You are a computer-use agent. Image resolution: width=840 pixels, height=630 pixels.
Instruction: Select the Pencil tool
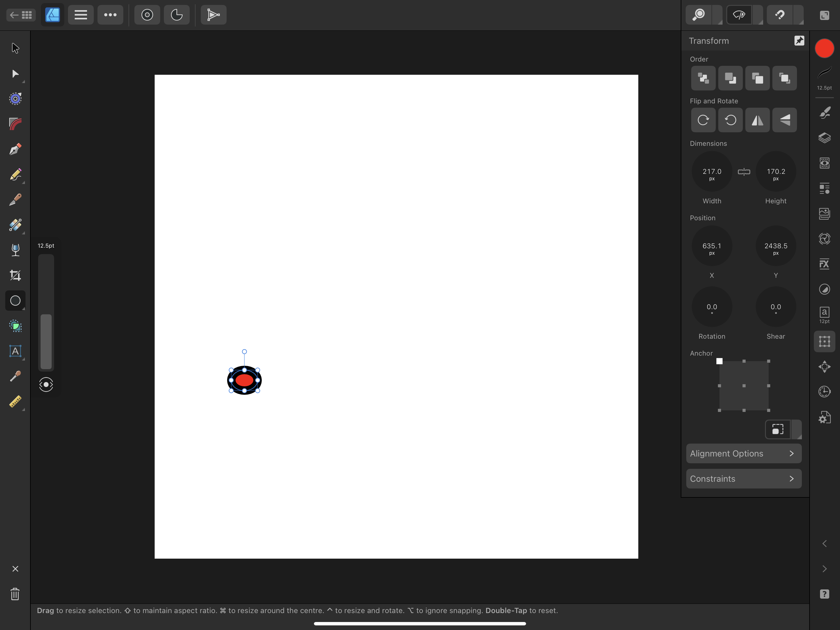point(15,175)
